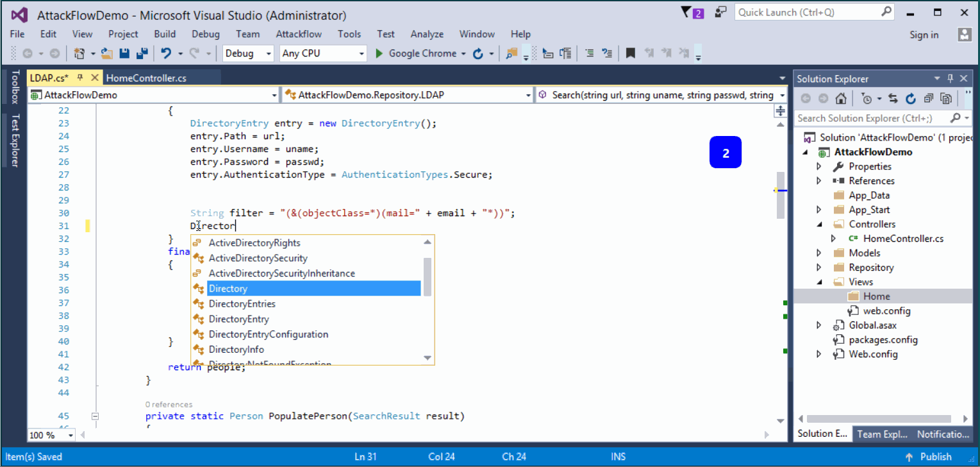
Task: Open the Google Chrome browser target dropdown
Action: (463, 54)
